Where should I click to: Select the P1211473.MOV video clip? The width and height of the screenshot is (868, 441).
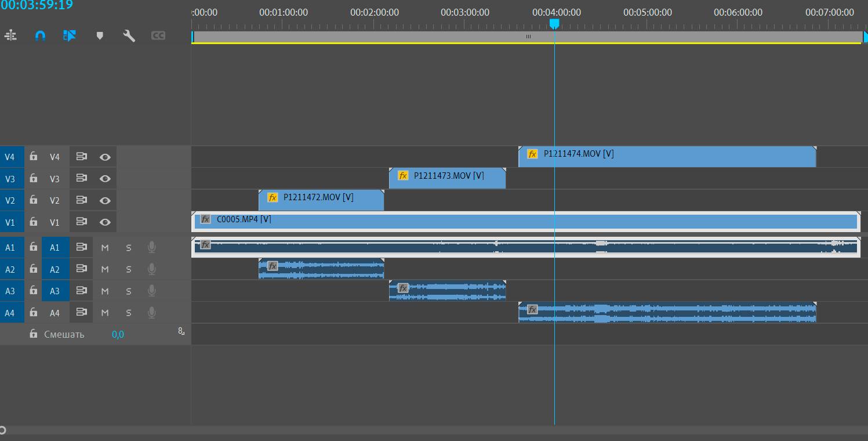click(x=447, y=178)
